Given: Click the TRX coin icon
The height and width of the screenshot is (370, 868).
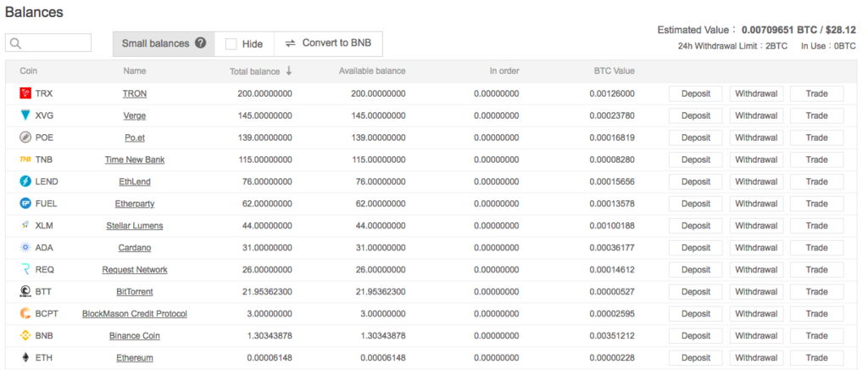Looking at the screenshot, I should pos(25,93).
